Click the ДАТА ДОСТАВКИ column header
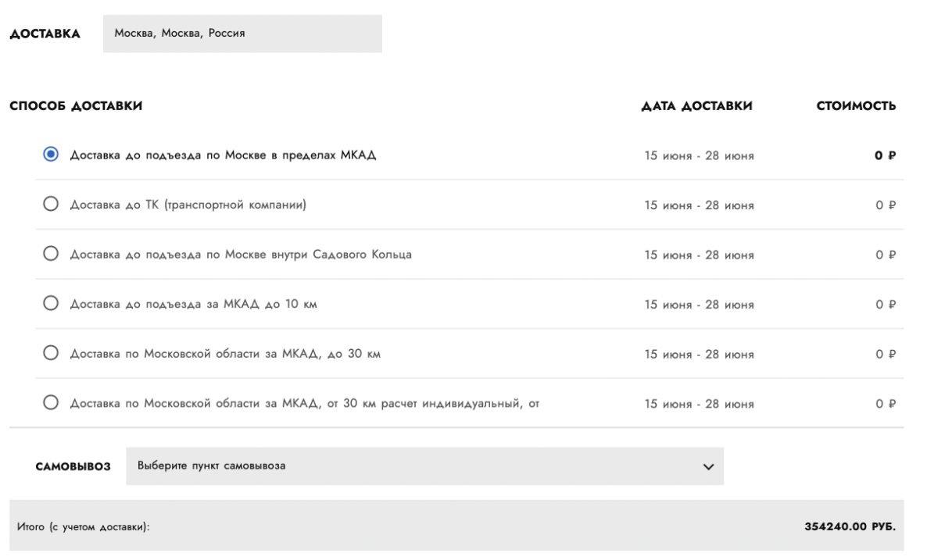This screenshot has height=560, width=938. (x=697, y=106)
